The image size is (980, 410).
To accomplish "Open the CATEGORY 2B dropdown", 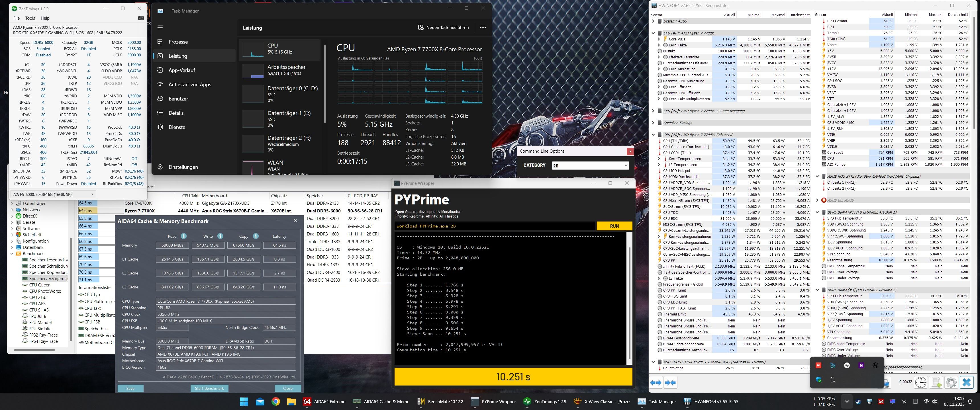I will point(590,165).
